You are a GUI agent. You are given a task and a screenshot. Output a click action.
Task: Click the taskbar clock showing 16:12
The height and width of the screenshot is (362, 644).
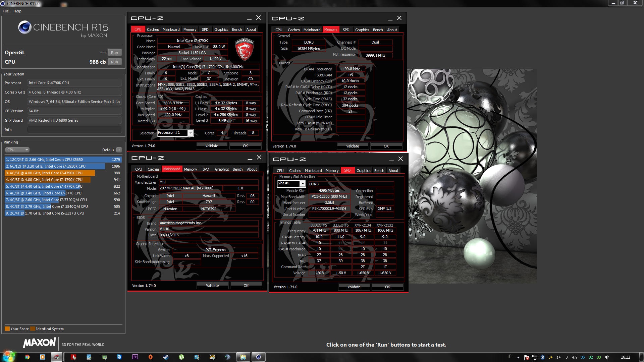click(625, 357)
